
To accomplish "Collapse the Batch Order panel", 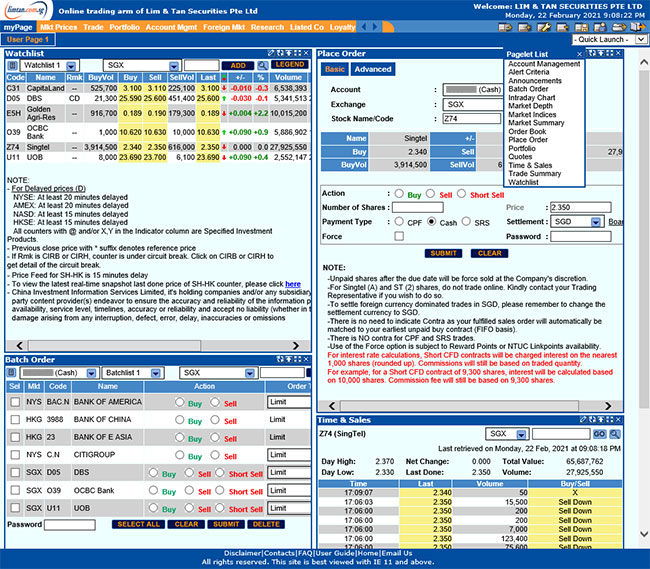I will [x=289, y=359].
